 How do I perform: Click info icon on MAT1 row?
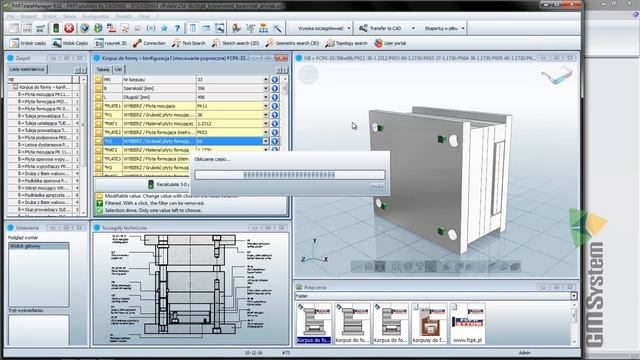[x=275, y=123]
